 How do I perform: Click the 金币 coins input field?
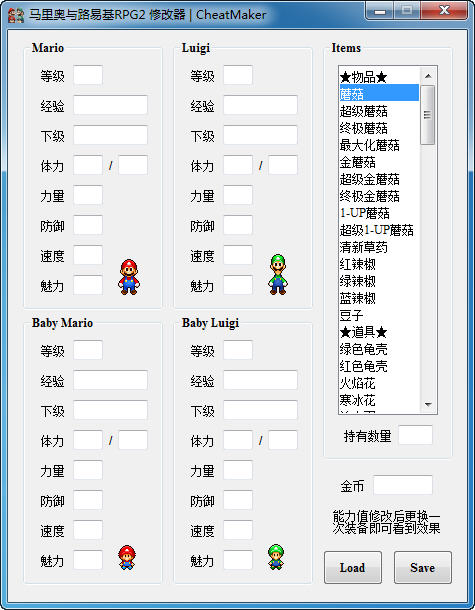(x=403, y=485)
